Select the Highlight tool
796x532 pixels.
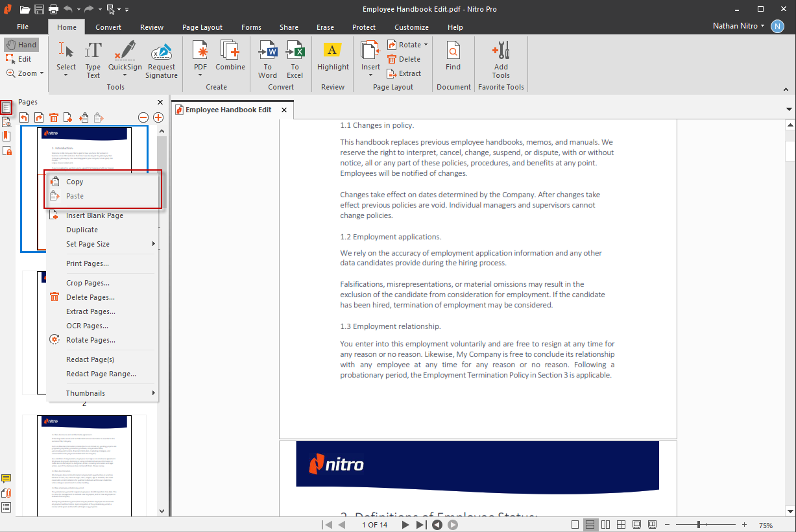[332, 58]
